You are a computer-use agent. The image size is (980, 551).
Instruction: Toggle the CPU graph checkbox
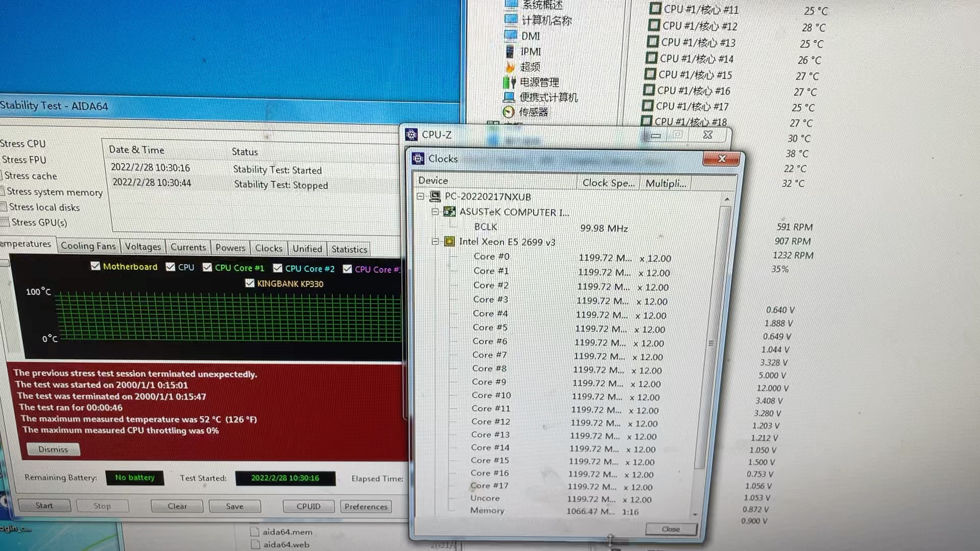[170, 267]
